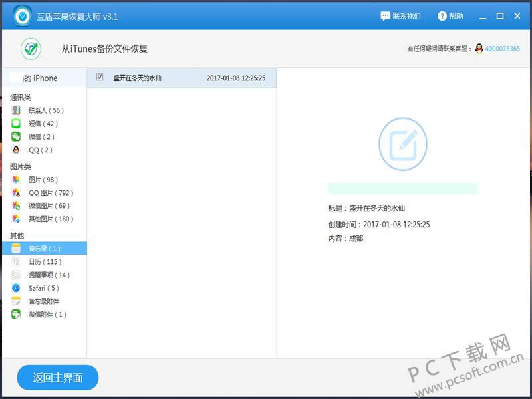Click the 其他图片 icon
The image size is (532, 399).
coord(16,219)
